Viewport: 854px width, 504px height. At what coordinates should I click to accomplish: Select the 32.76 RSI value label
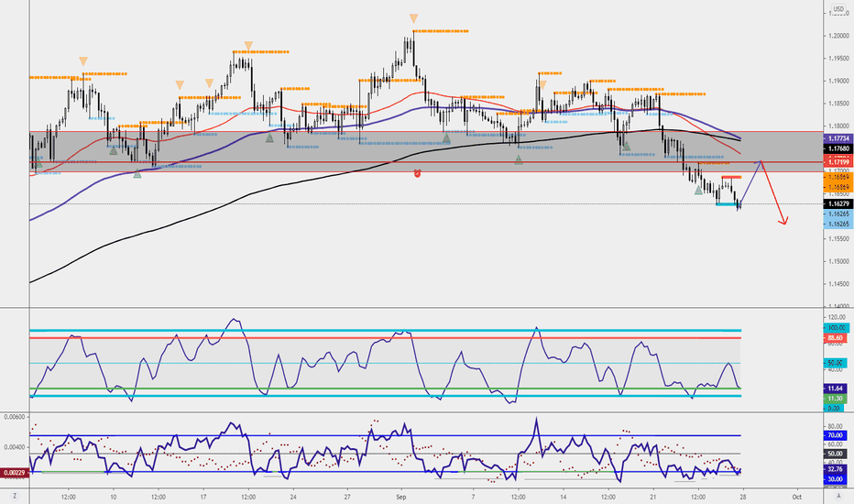(836, 469)
